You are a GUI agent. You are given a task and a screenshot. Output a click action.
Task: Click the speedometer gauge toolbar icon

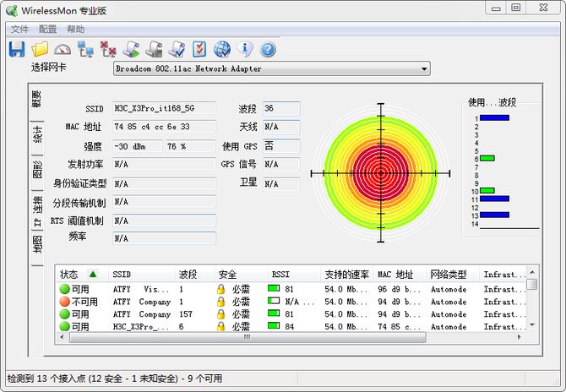(63, 50)
